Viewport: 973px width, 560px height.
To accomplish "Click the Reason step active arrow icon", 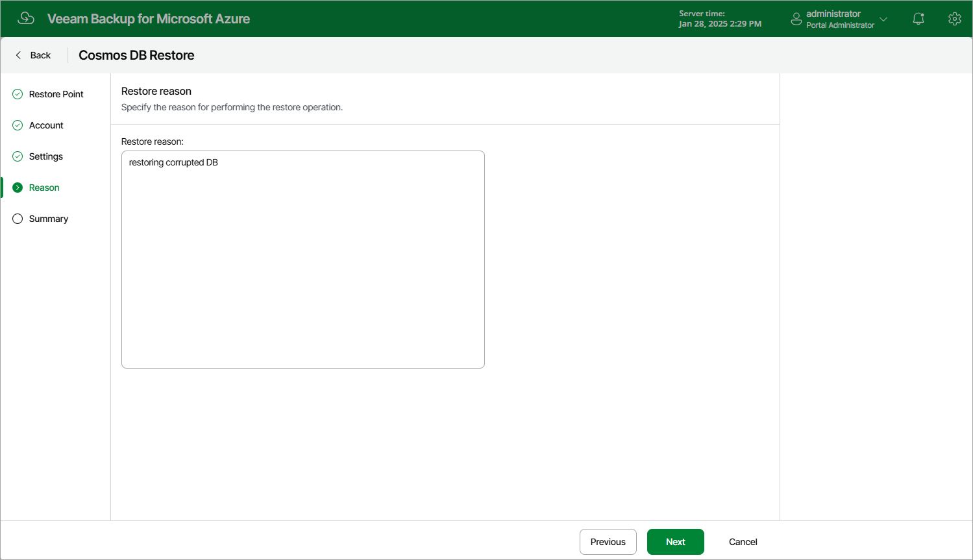I will (x=18, y=188).
